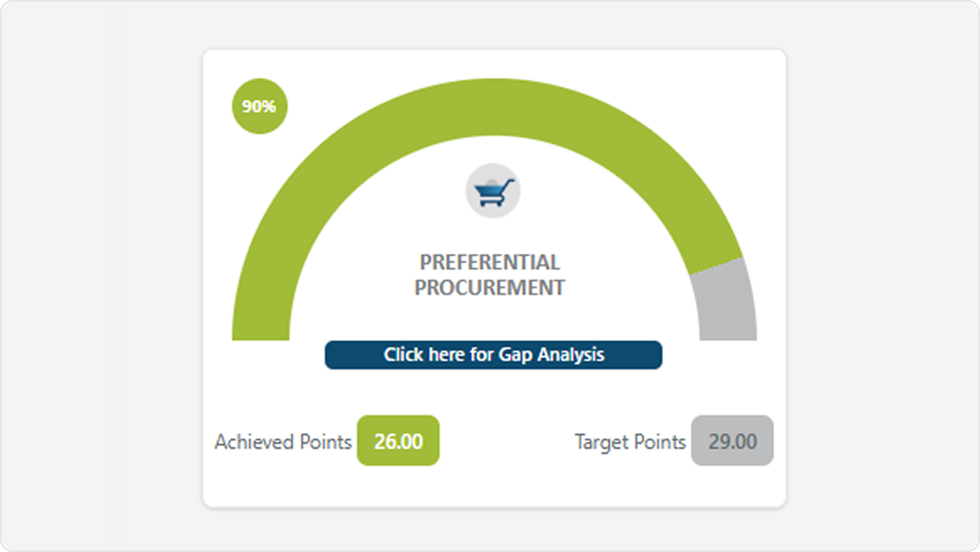Open the Gap Analysis via the blue button

click(x=493, y=355)
